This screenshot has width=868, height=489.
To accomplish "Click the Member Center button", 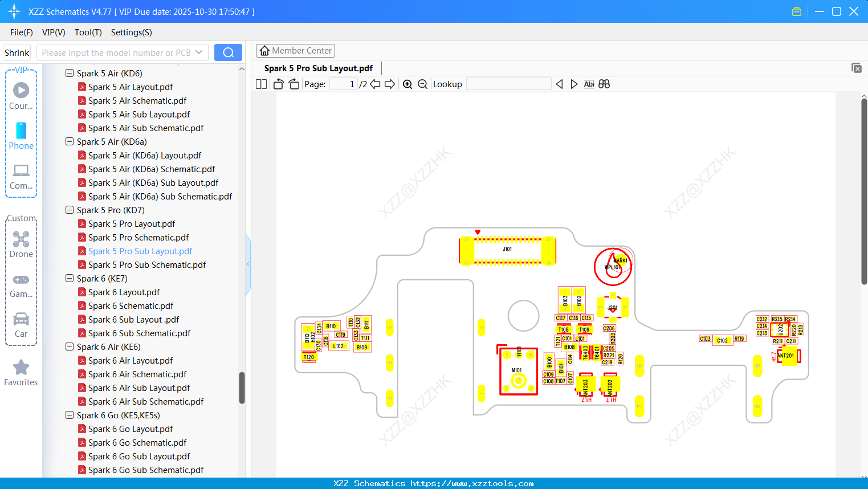I will pos(295,51).
